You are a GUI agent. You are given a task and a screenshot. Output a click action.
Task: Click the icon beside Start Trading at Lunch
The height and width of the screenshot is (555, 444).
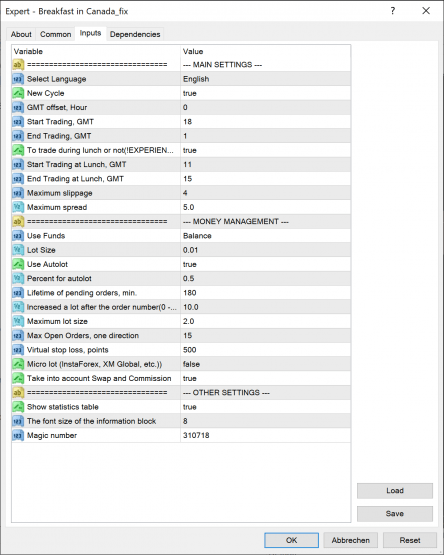pyautogui.click(x=18, y=164)
